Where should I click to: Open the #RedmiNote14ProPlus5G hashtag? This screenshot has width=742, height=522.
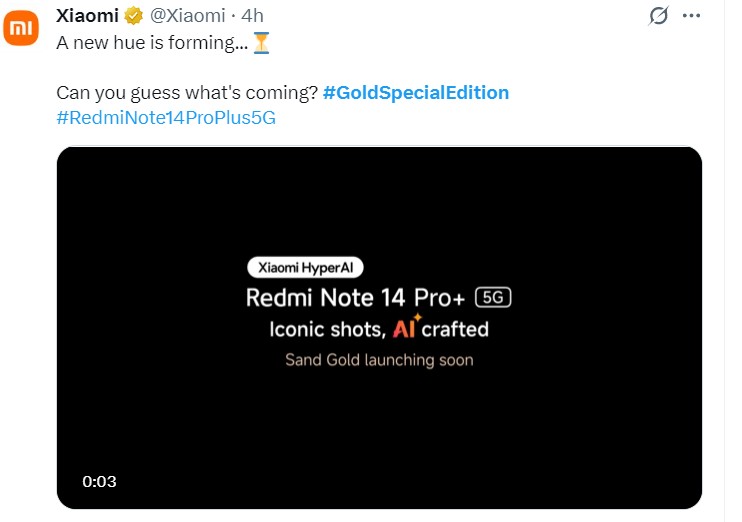pos(166,118)
